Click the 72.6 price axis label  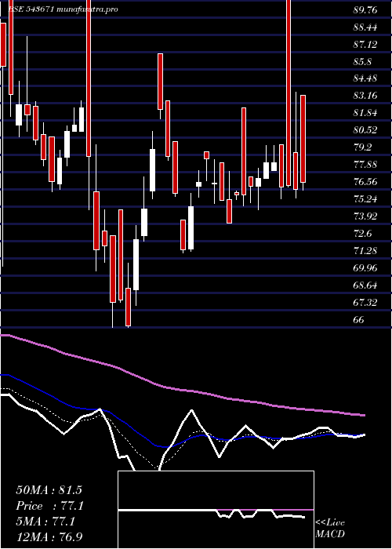363,233
